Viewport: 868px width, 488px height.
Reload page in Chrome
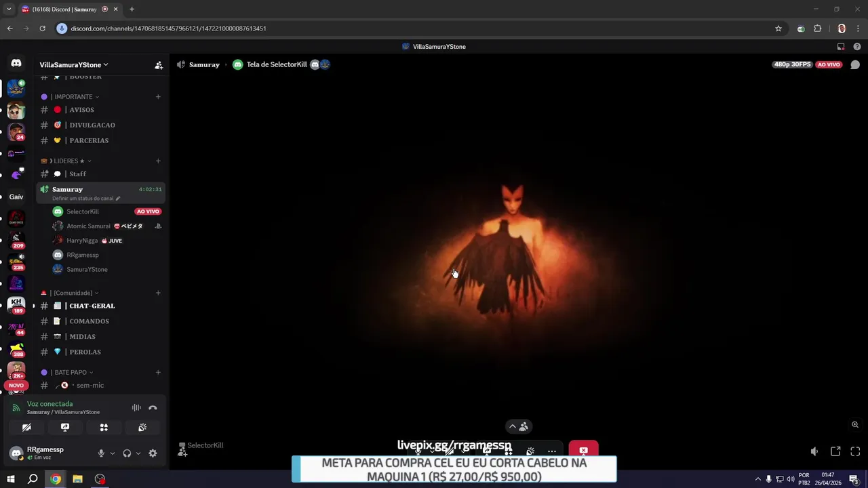(x=42, y=28)
